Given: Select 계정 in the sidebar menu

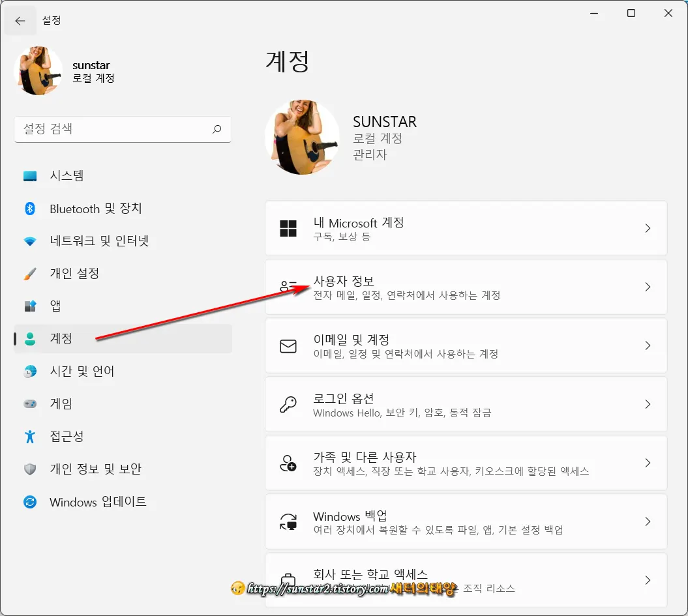Looking at the screenshot, I should tap(67, 338).
